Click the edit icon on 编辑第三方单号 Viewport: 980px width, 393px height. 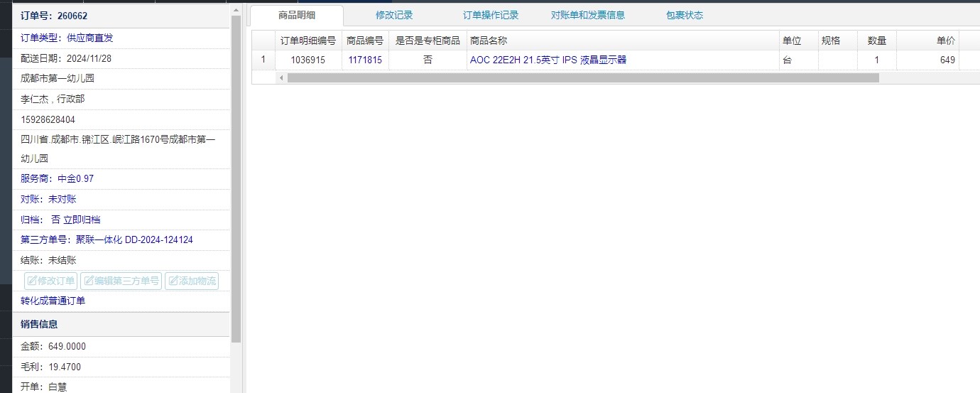click(x=88, y=281)
